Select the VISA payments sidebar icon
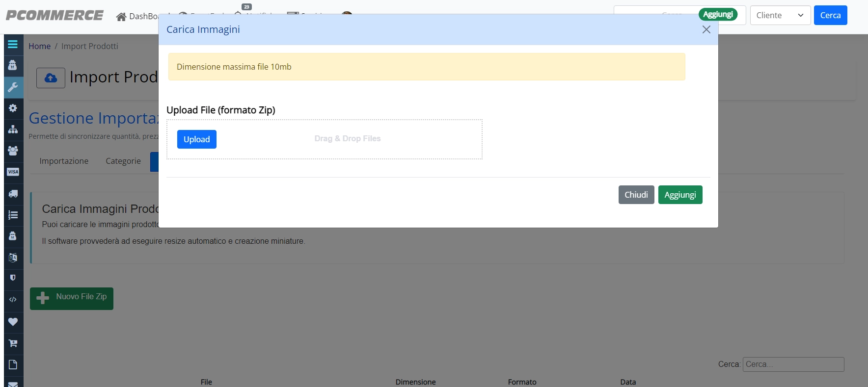The image size is (868, 387). click(x=13, y=172)
